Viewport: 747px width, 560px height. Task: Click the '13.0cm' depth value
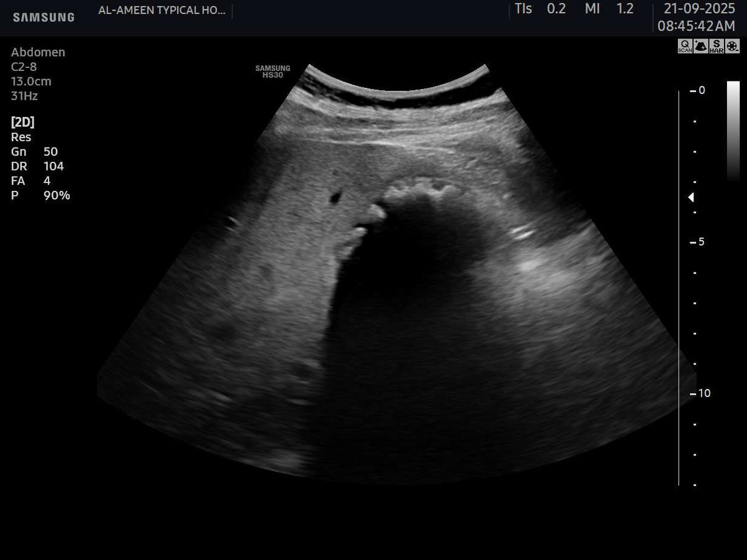[x=31, y=82]
